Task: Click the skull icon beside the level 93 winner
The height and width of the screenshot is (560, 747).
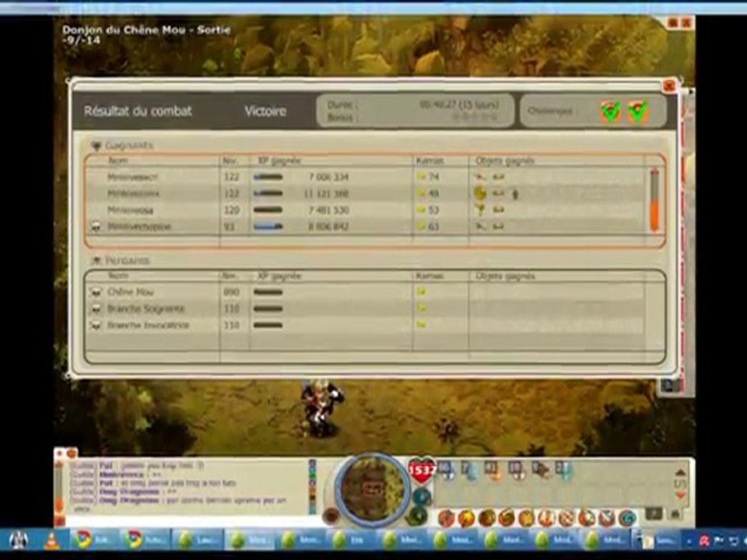Action: (x=96, y=226)
